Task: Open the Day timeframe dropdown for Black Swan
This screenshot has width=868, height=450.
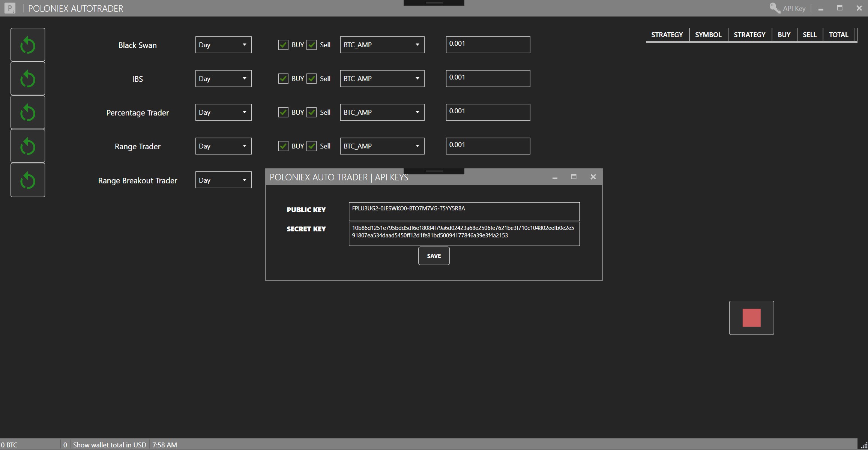Action: point(223,45)
